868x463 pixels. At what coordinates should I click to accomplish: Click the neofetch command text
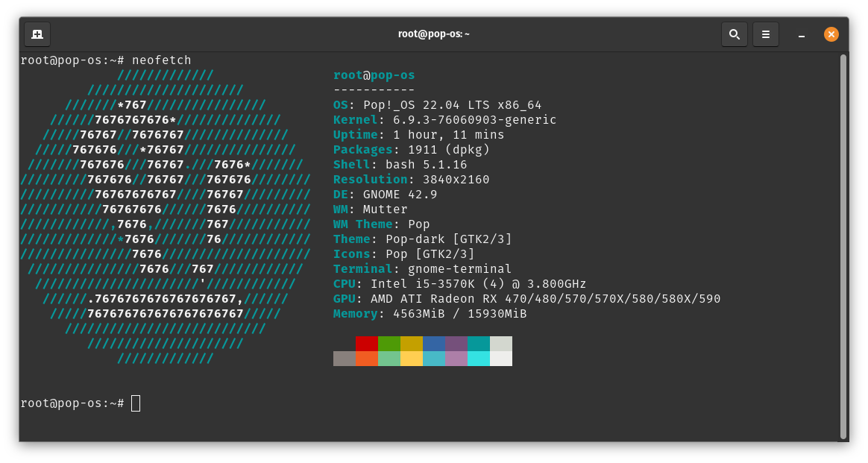(x=162, y=60)
